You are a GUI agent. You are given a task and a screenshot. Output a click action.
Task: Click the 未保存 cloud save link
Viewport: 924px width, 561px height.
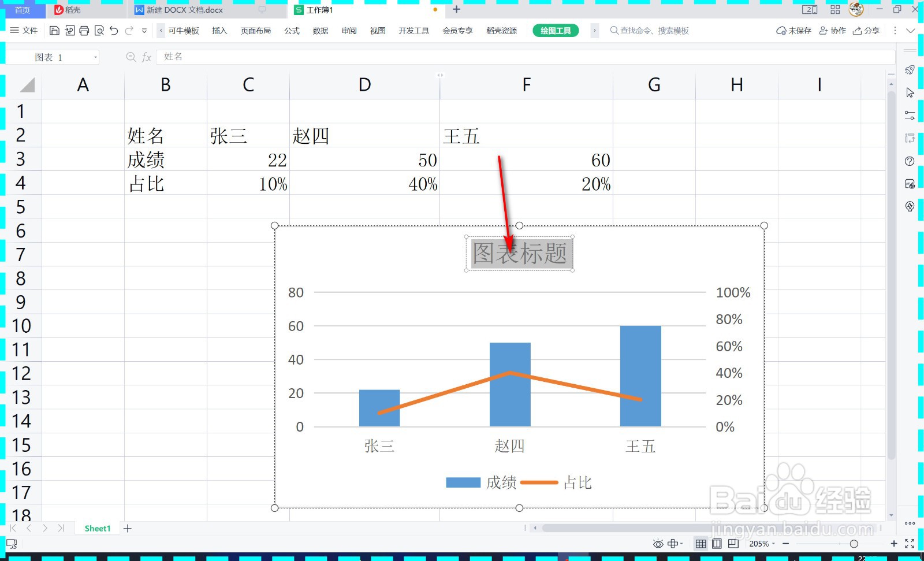793,31
